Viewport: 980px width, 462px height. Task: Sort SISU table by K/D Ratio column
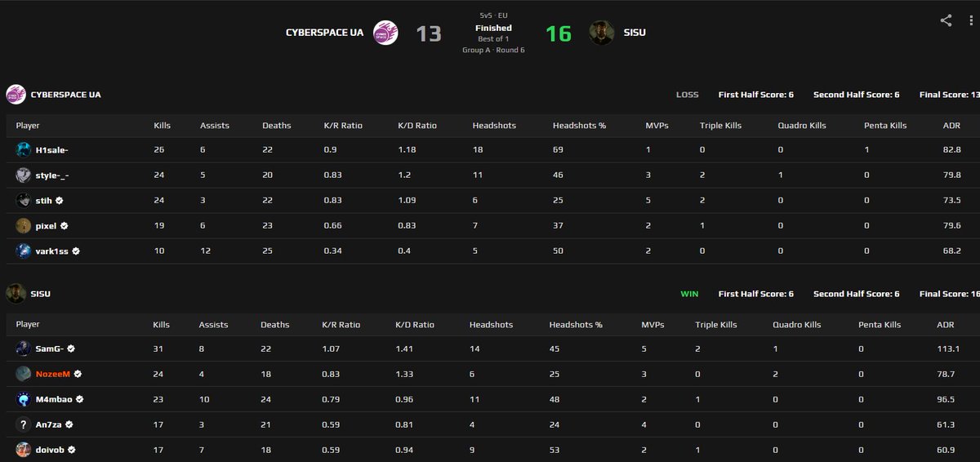(414, 324)
